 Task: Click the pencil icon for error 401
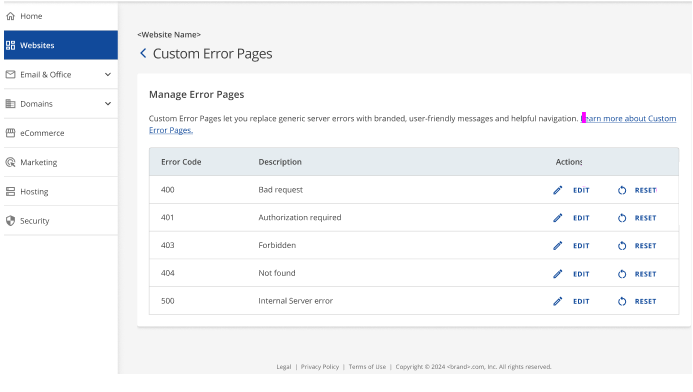[x=558, y=218]
